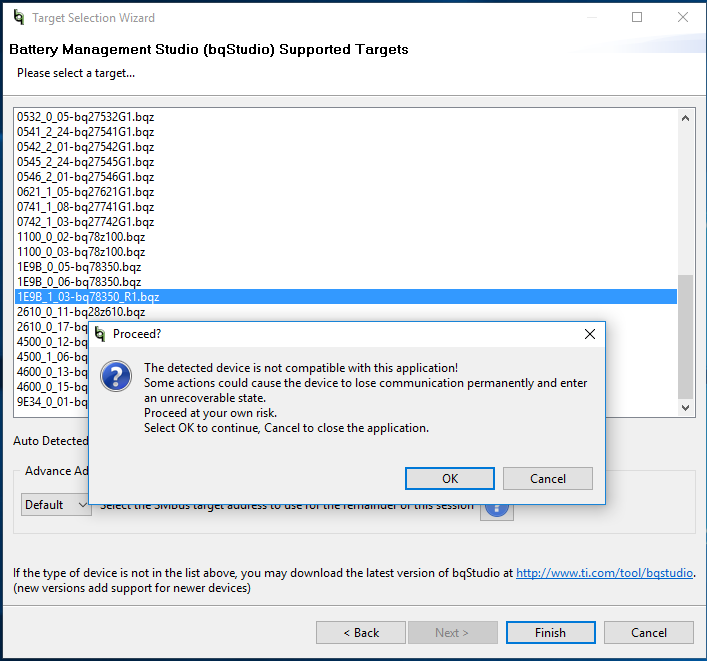707x661 pixels.
Task: Select highlighted 1E9B_1_03-bq78350_R1.bqz
Action: (346, 297)
